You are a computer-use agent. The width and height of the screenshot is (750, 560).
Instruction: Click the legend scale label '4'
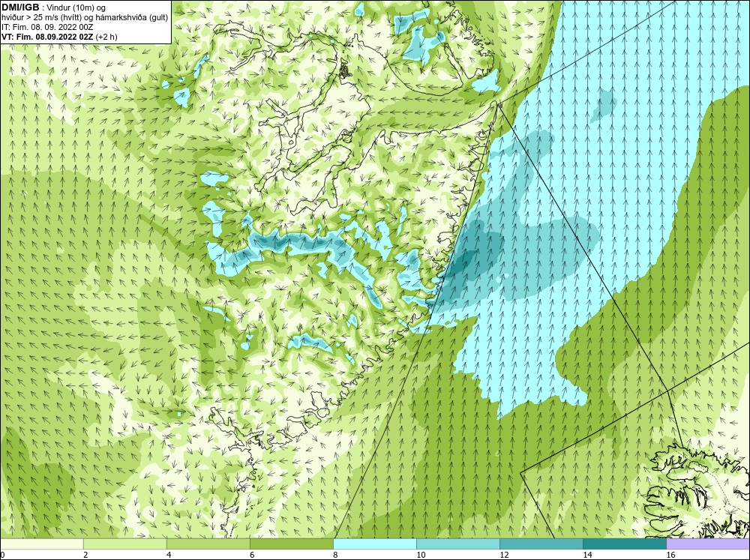click(x=169, y=555)
